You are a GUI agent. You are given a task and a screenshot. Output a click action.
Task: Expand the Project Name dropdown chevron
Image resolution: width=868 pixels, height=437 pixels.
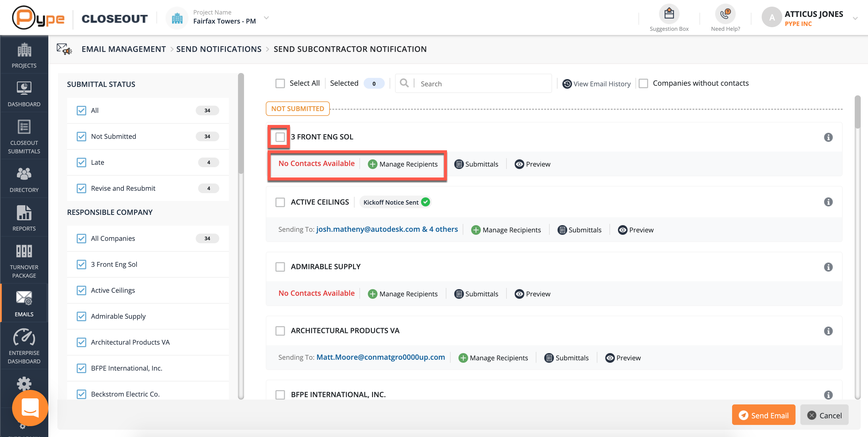point(266,18)
